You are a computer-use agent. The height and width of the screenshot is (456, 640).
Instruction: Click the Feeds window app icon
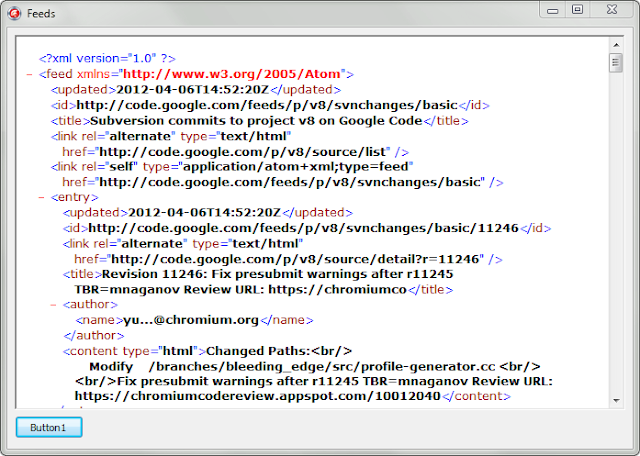[x=14, y=13]
